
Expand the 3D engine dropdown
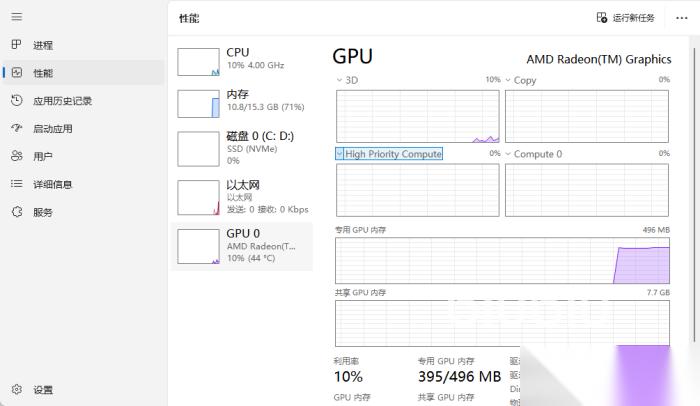click(x=339, y=80)
